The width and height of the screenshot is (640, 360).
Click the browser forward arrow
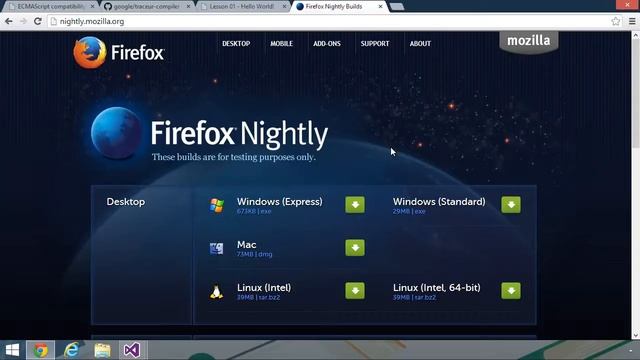(x=23, y=21)
